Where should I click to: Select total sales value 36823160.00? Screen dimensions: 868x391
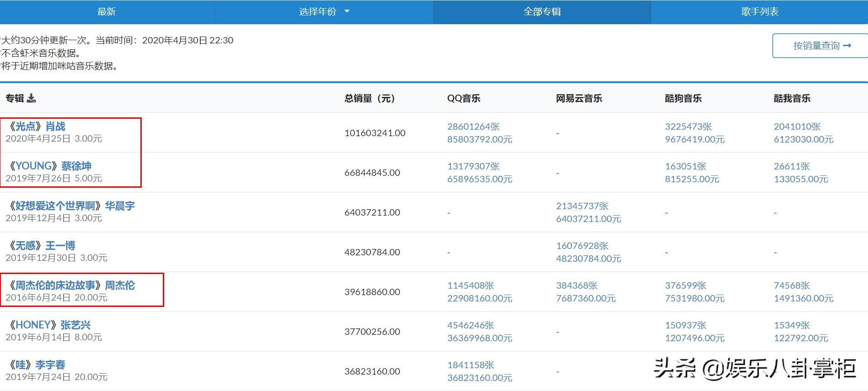[x=372, y=371]
